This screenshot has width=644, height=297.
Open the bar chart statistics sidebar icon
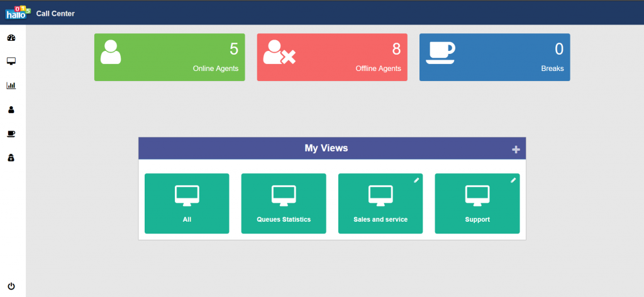click(11, 85)
